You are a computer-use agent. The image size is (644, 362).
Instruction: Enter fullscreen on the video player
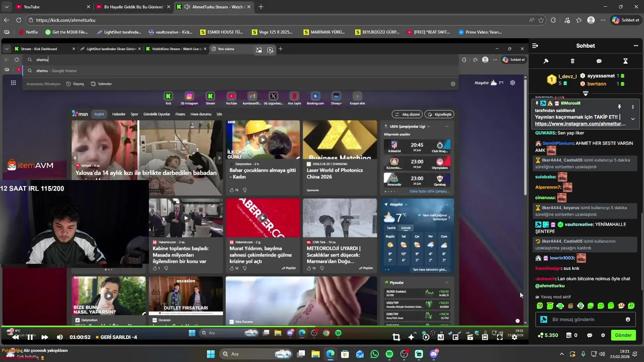point(500,337)
